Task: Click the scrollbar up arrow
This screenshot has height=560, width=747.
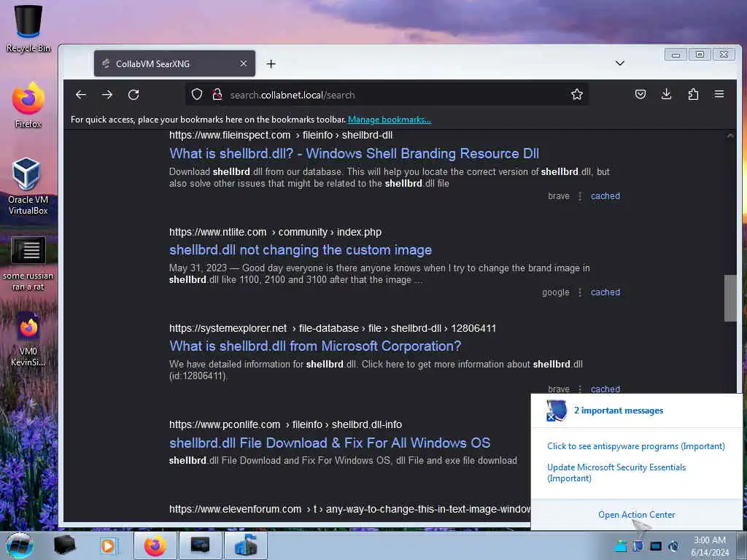Action: 730,136
